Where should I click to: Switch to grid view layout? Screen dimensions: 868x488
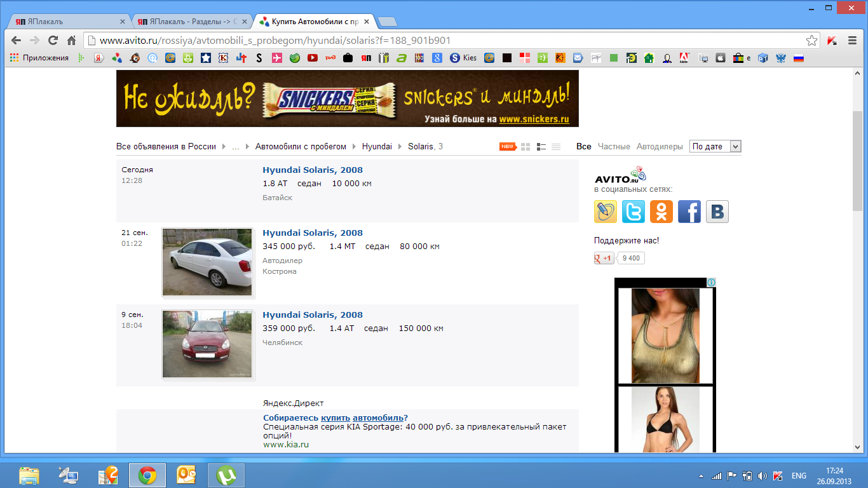526,147
